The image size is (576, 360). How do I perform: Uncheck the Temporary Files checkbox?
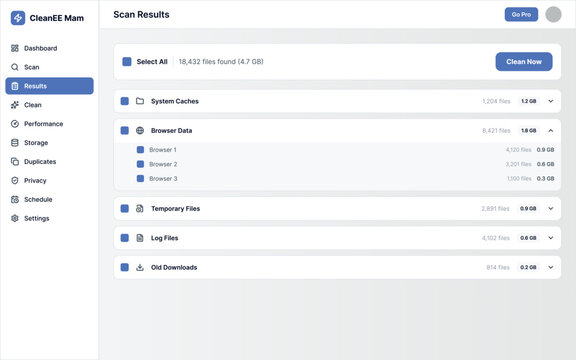(125, 209)
